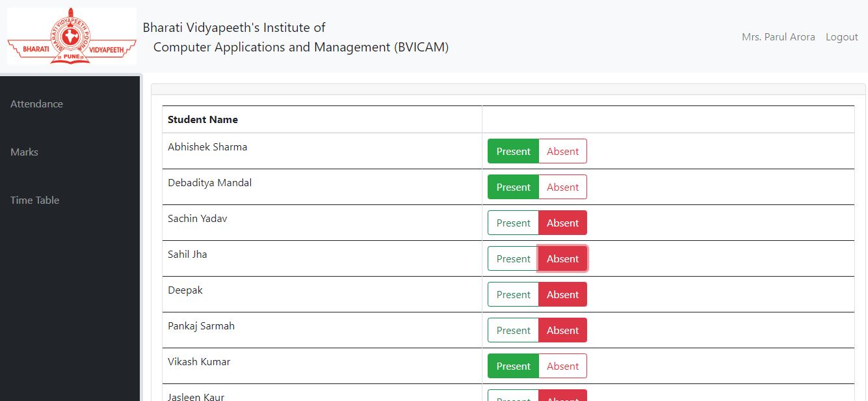
Task: Confirm Vikash Kumar as Present
Action: tap(513, 366)
